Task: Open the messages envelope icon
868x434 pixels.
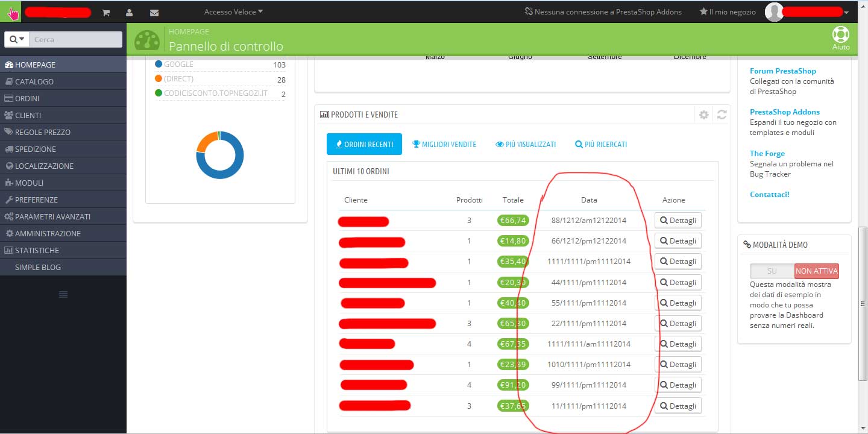Action: pos(154,12)
